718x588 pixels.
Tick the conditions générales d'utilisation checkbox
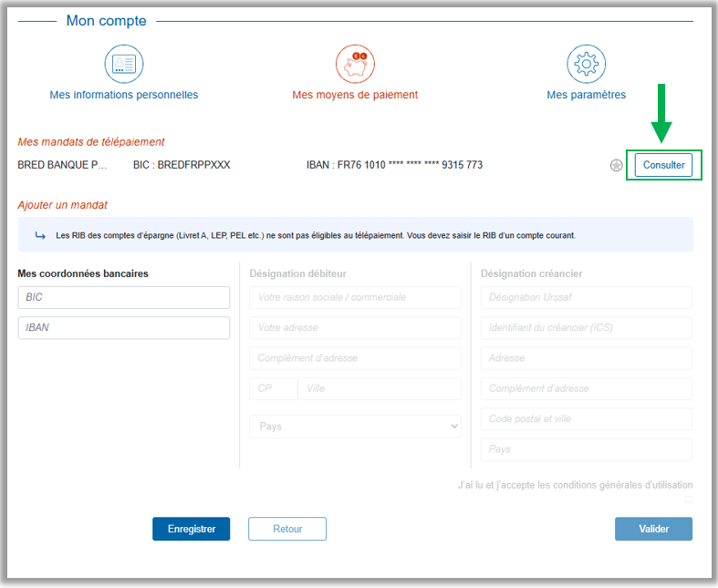pos(688,500)
